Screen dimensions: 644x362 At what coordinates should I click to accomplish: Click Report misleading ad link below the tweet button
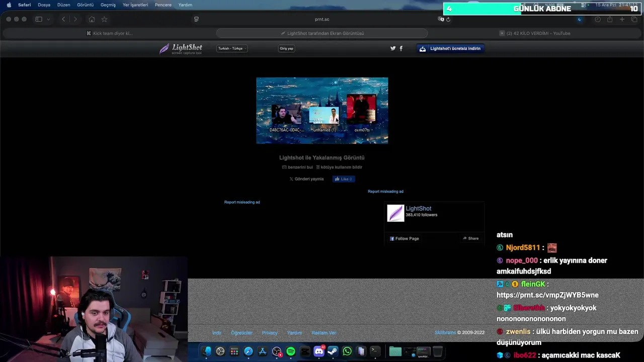[242, 202]
